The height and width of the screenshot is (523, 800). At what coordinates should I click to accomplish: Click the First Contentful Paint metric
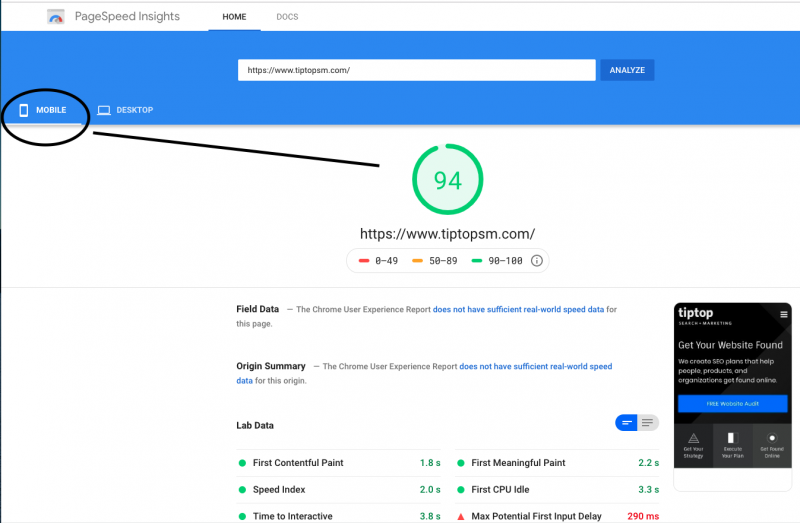(x=339, y=463)
